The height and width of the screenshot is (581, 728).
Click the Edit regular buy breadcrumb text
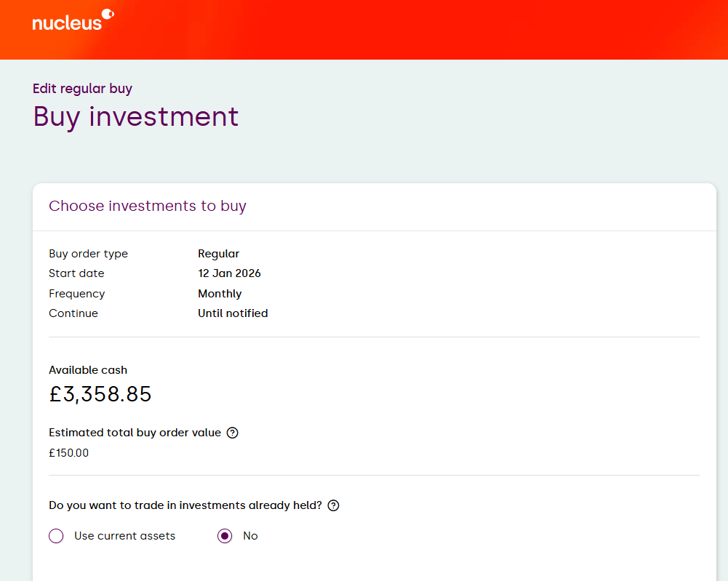(82, 89)
